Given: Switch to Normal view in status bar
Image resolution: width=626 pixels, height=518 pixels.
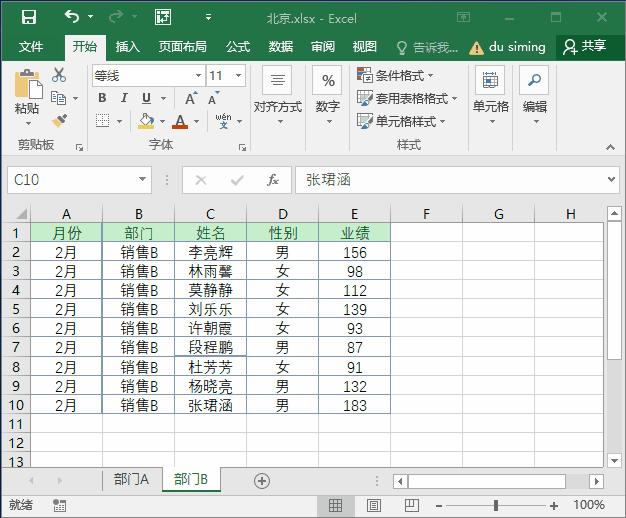Looking at the screenshot, I should [x=335, y=506].
